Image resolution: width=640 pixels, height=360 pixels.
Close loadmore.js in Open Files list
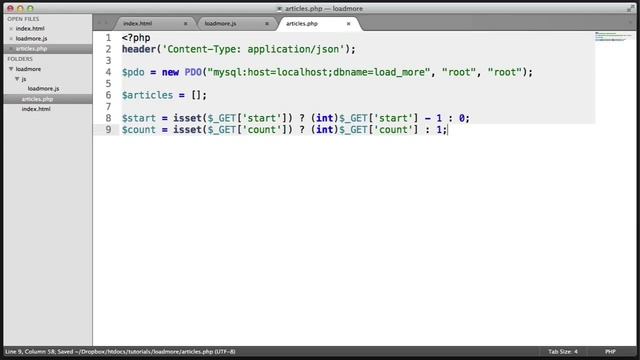(x=11, y=39)
